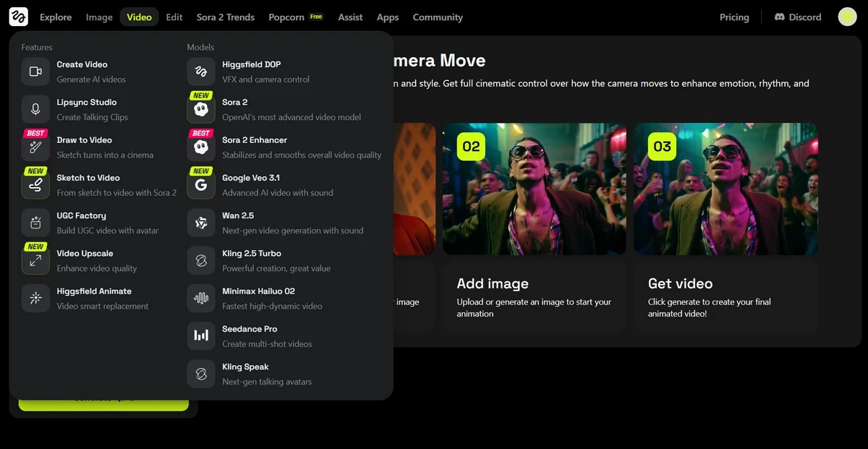Click the Higgsfield DOP model icon
The image size is (868, 449).
point(201,72)
